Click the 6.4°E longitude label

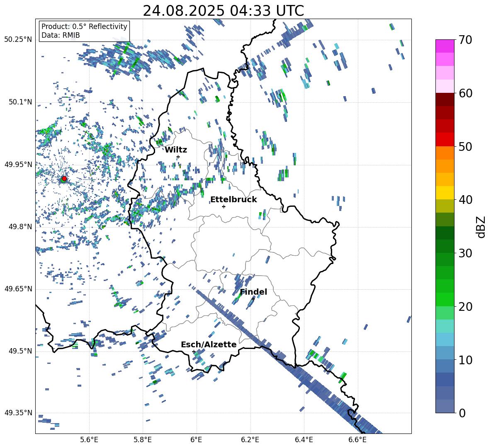304,440
